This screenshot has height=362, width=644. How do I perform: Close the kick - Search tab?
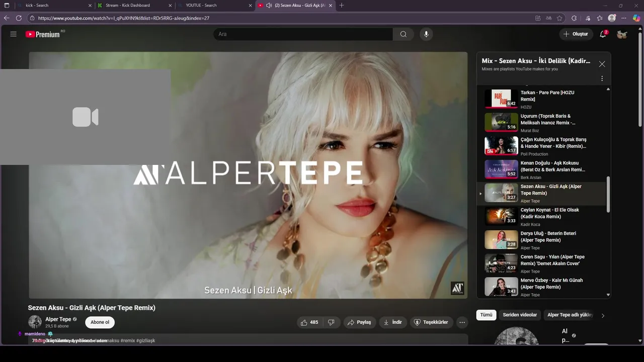[x=90, y=6]
